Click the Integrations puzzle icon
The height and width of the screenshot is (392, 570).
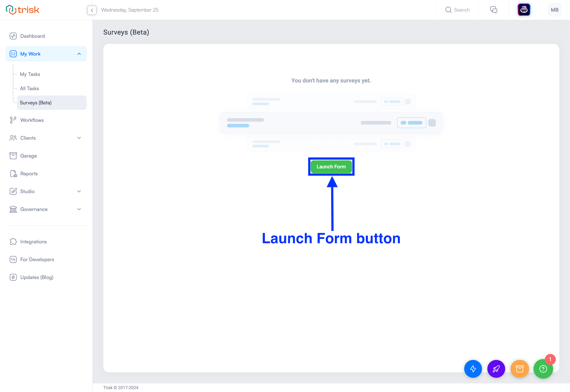click(13, 242)
